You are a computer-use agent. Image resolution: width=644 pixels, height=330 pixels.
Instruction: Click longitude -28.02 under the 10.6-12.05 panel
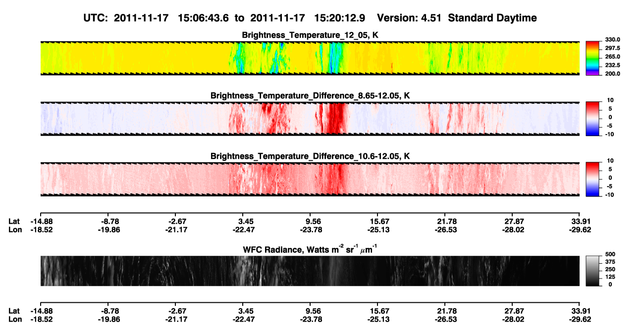click(x=513, y=230)
